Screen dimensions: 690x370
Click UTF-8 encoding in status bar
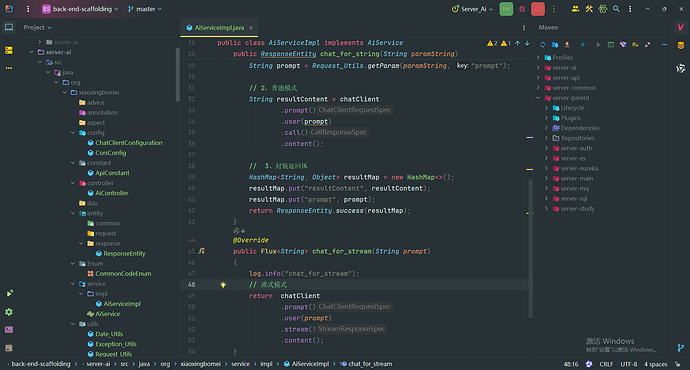(x=629, y=364)
